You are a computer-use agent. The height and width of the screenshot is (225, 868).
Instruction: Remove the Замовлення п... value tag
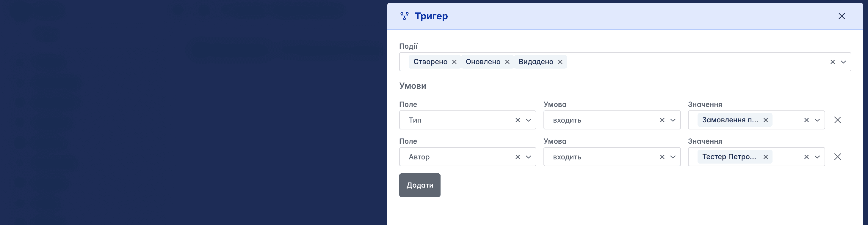[766, 120]
